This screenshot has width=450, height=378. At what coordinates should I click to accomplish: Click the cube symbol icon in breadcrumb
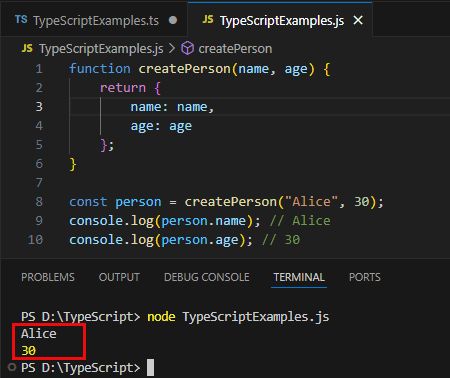coord(187,49)
